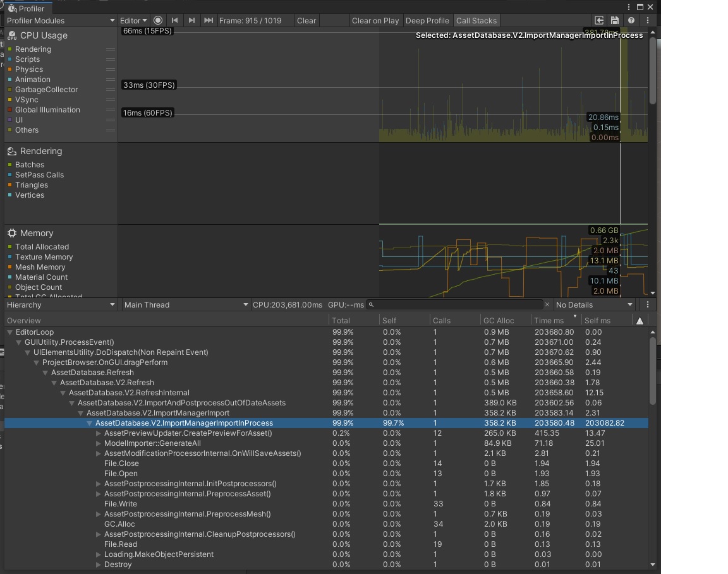Open the profiler window context menu dots
728x574 pixels.
646,20
